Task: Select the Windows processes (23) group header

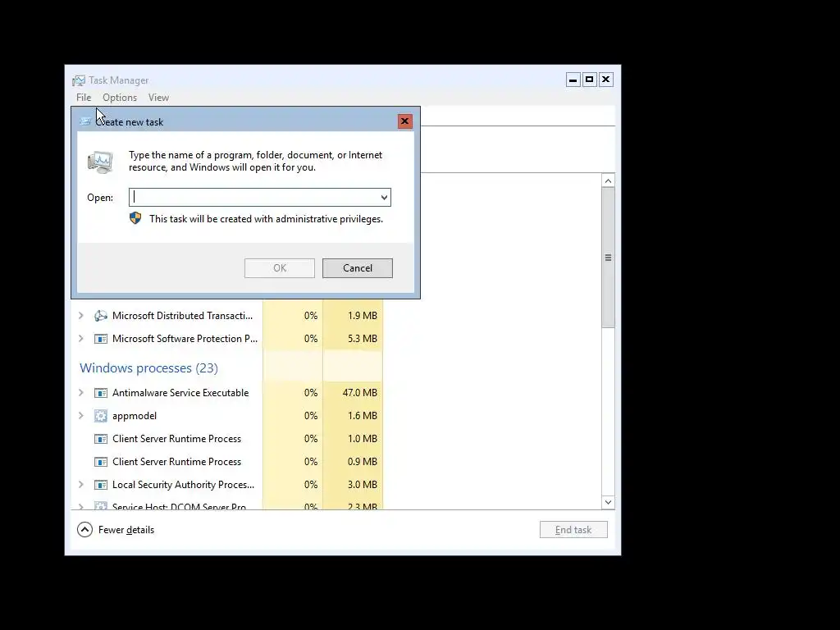Action: click(x=149, y=368)
